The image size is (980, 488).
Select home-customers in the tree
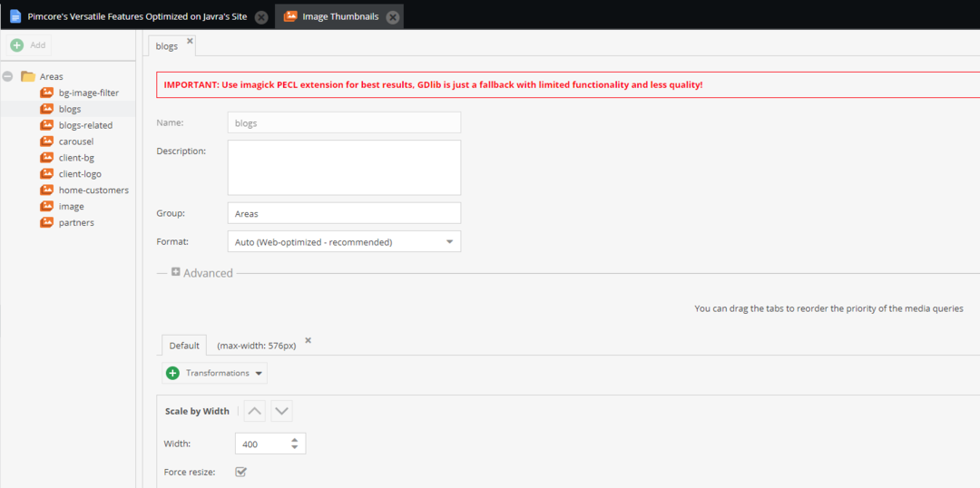(93, 190)
